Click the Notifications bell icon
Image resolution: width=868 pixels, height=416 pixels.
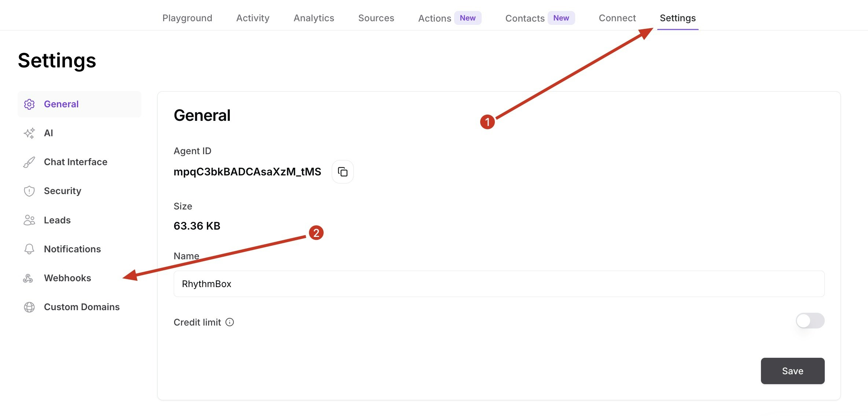coord(29,249)
